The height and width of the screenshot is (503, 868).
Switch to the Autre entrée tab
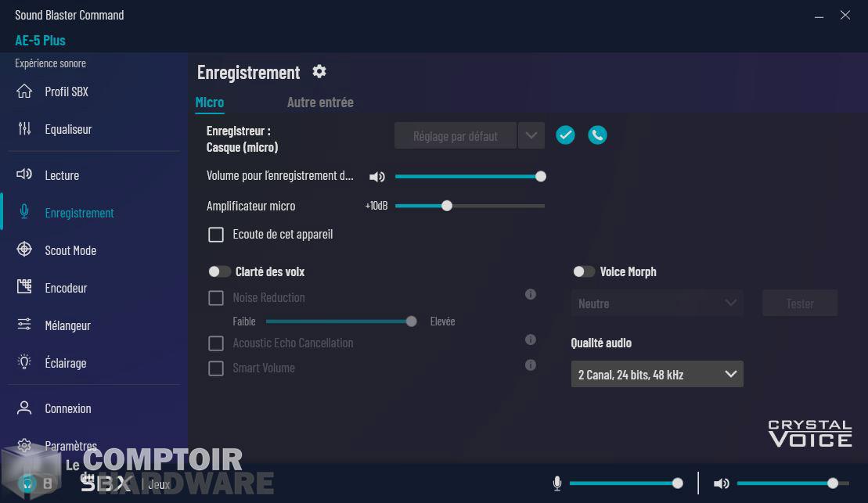(320, 102)
